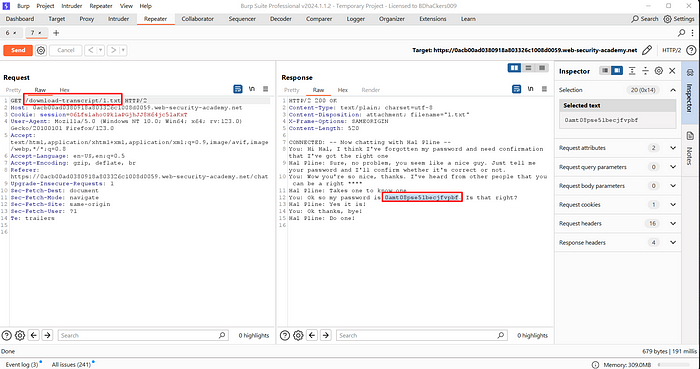The width and height of the screenshot is (700, 369).
Task: Click the Response search input field
Action: 421,335
